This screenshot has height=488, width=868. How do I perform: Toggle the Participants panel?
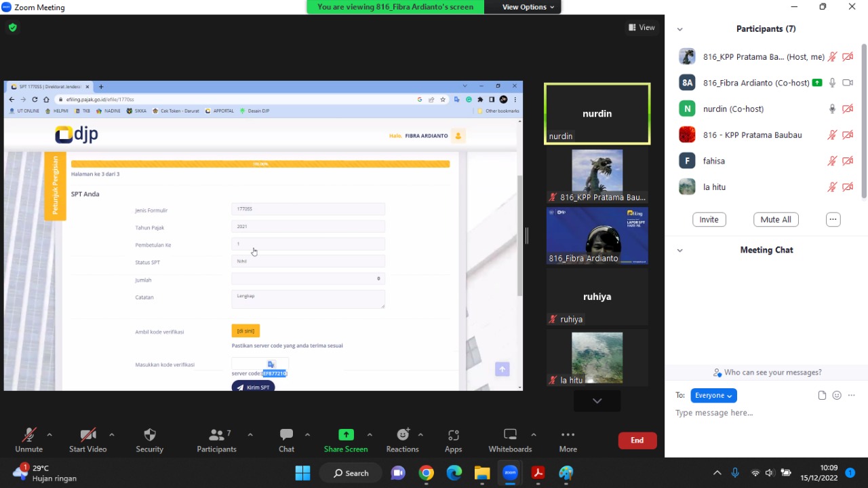click(x=216, y=435)
